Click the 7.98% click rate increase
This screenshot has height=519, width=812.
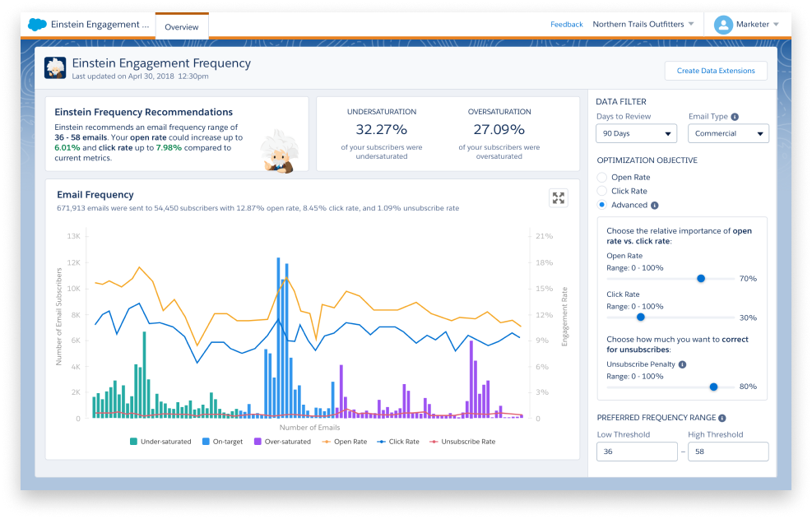pos(169,148)
